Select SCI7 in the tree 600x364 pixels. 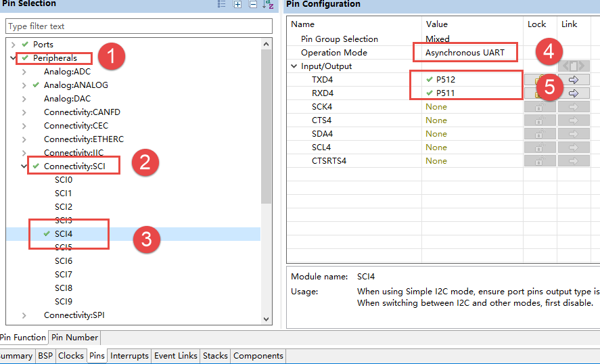[64, 275]
